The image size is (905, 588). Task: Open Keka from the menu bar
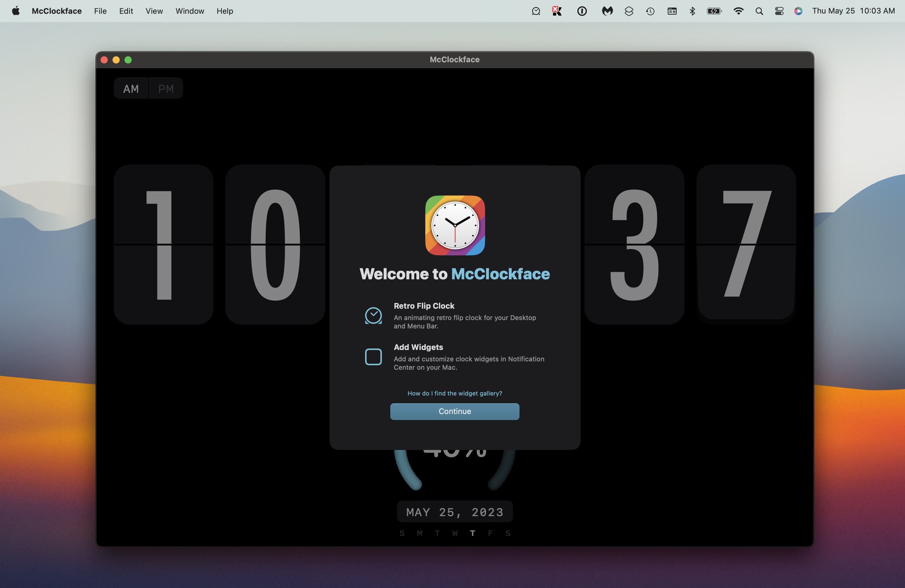coord(557,11)
